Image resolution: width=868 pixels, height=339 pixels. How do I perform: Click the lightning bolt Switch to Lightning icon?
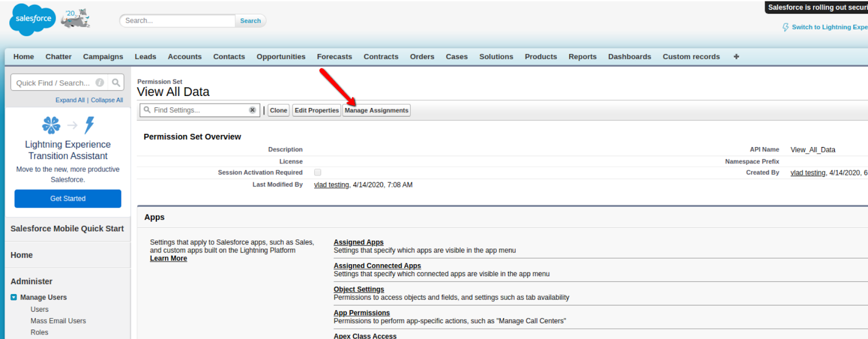pyautogui.click(x=785, y=27)
